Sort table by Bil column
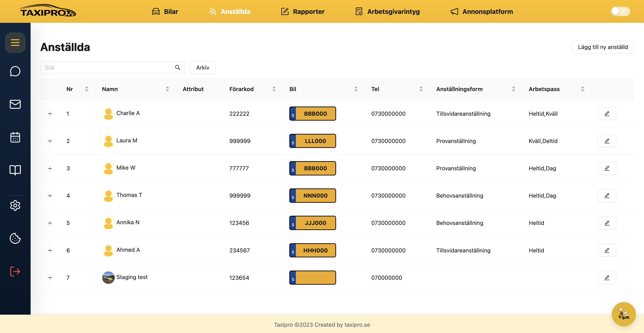 pyautogui.click(x=356, y=89)
